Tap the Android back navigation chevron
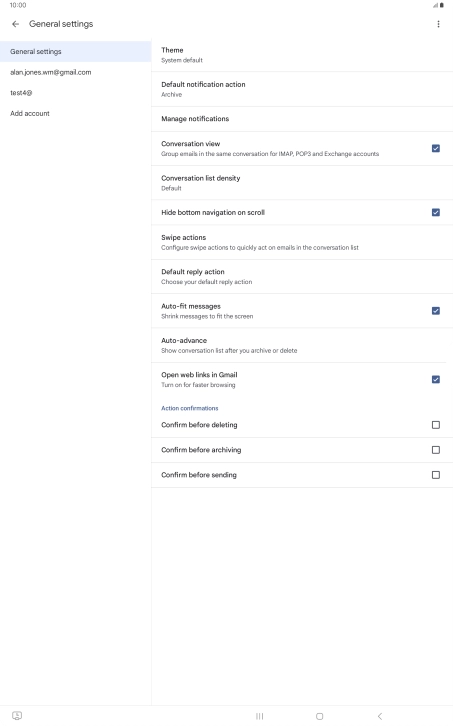 379,716
